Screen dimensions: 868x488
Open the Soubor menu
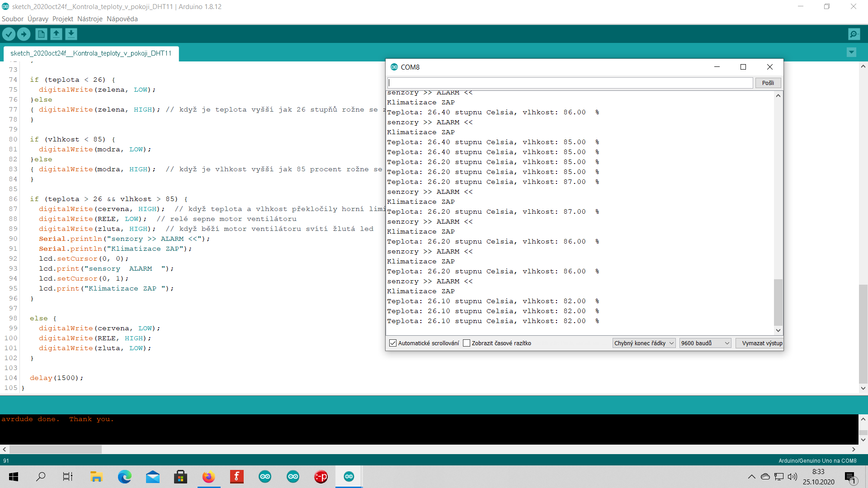pos(13,19)
